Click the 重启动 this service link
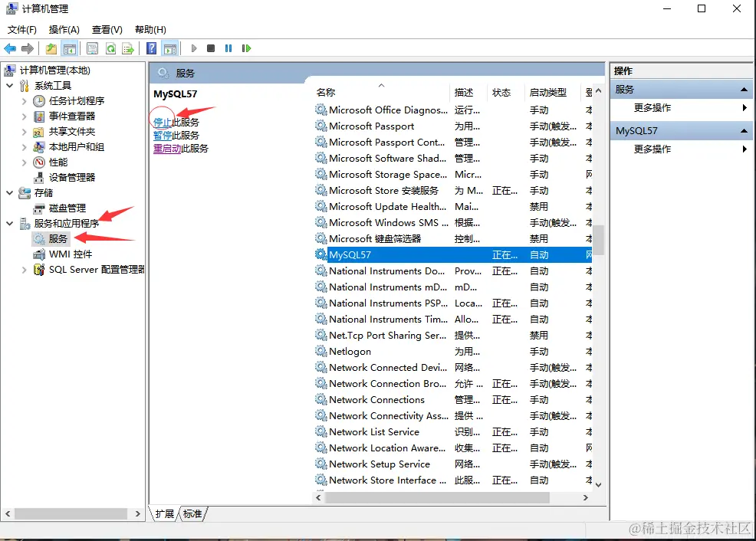756x541 pixels. [167, 149]
